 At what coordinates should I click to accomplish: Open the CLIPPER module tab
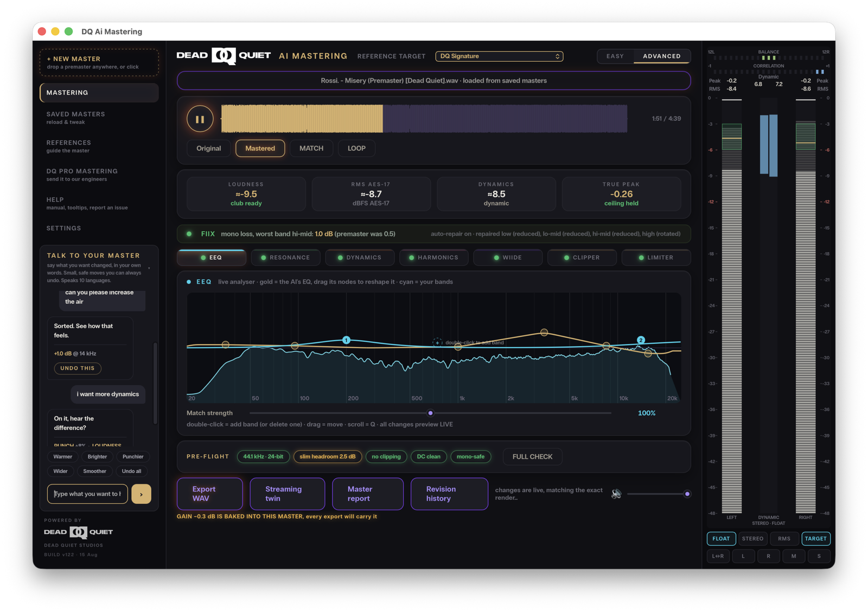pos(582,258)
